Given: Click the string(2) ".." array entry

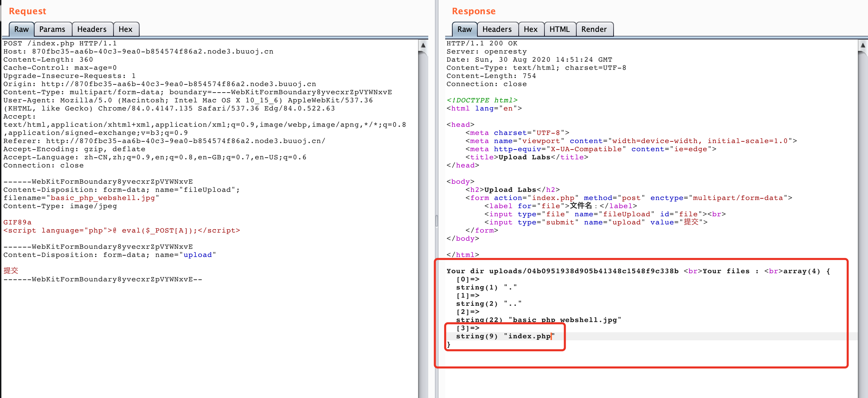Looking at the screenshot, I should [x=489, y=304].
